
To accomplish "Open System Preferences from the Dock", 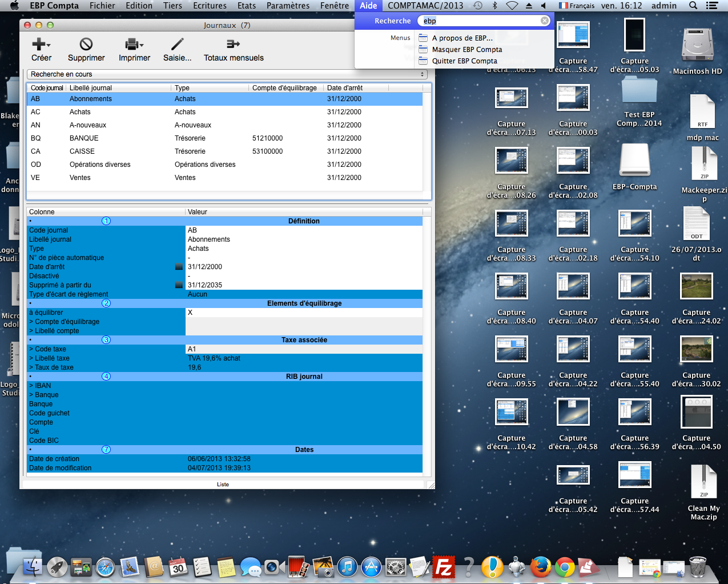I will point(396,567).
